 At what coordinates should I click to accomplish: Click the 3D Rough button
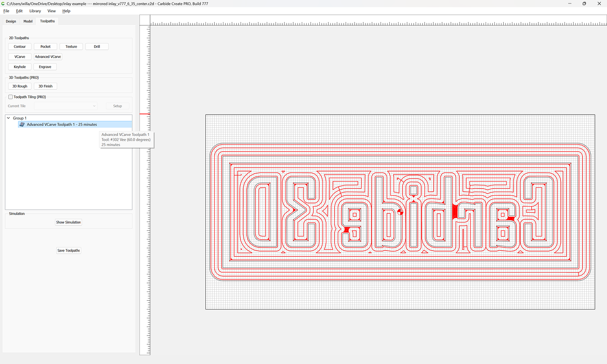tap(20, 86)
